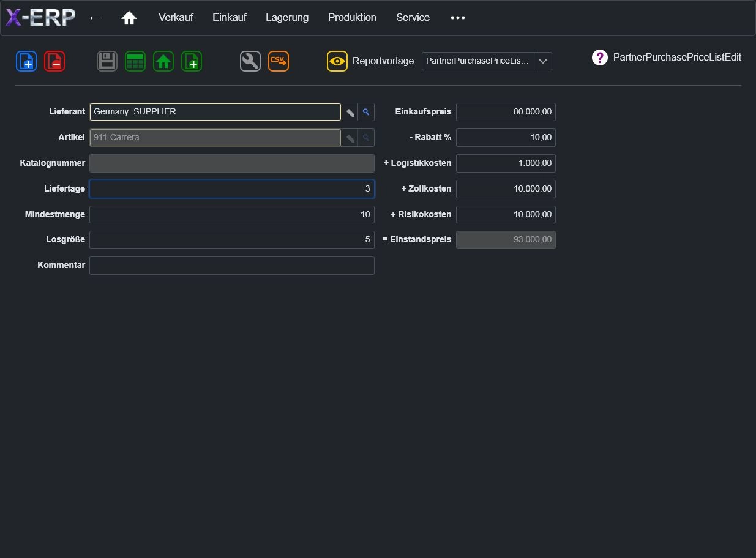This screenshot has width=756, height=558.
Task: Click the Reportvorlage label
Action: pyautogui.click(x=384, y=61)
